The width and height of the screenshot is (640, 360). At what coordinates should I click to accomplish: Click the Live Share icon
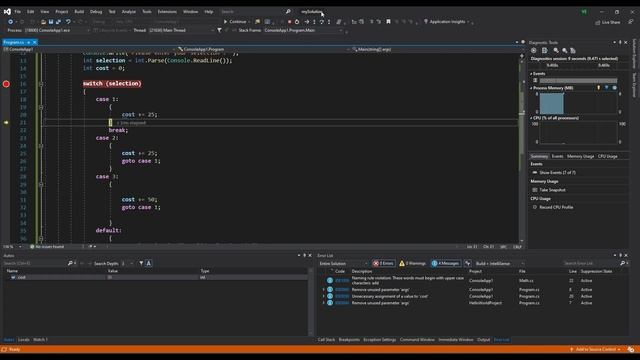tap(598, 22)
